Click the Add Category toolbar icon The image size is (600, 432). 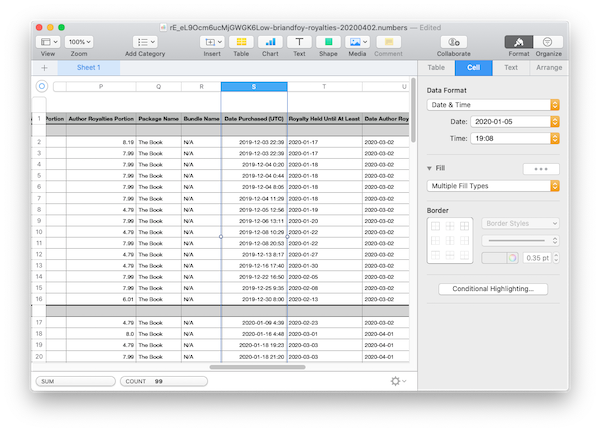pyautogui.click(x=145, y=42)
